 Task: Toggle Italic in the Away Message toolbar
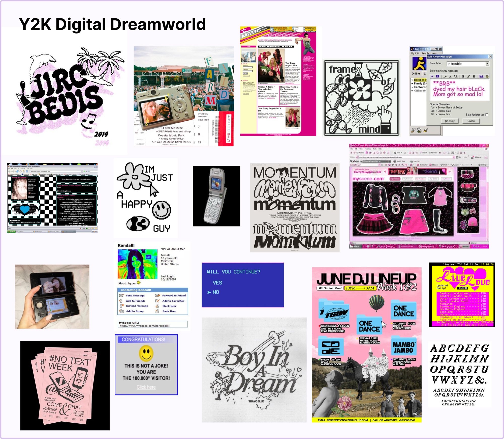(468, 76)
